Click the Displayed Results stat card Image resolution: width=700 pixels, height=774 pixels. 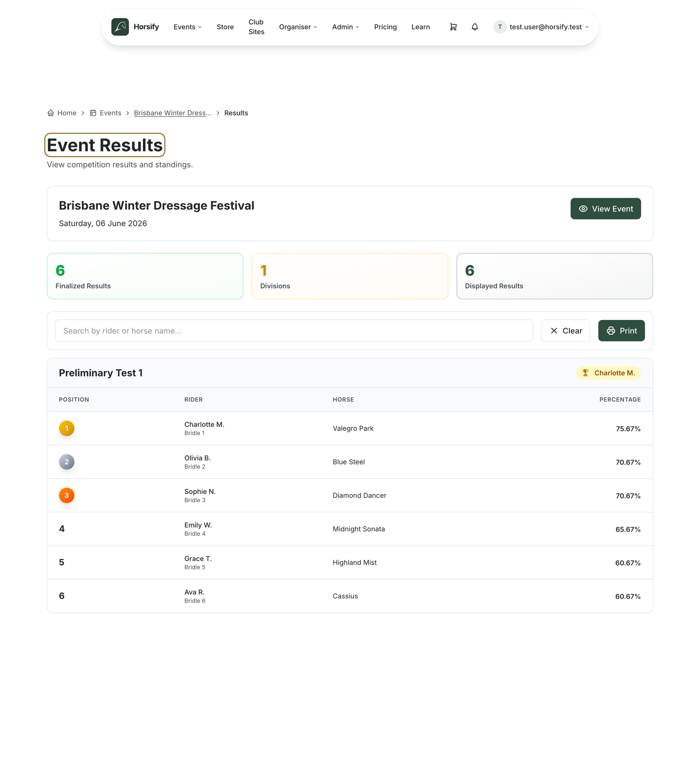[555, 276]
